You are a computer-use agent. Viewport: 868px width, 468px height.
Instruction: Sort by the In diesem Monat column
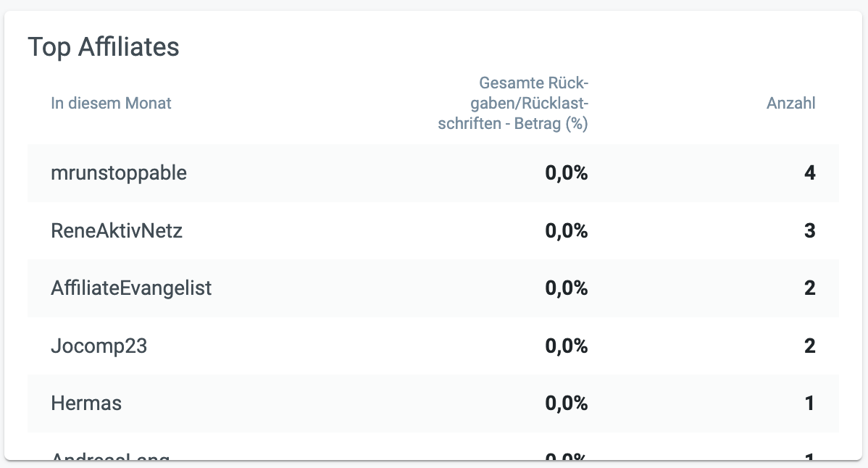tap(111, 103)
